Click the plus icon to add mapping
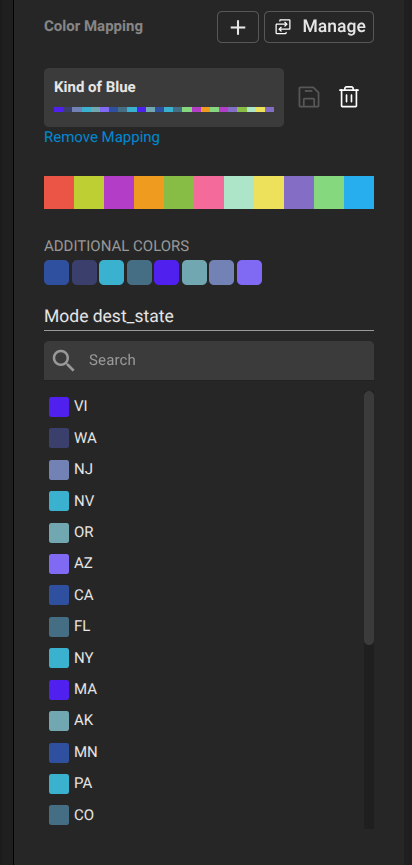Image resolution: width=412 pixels, height=865 pixels. click(x=238, y=27)
